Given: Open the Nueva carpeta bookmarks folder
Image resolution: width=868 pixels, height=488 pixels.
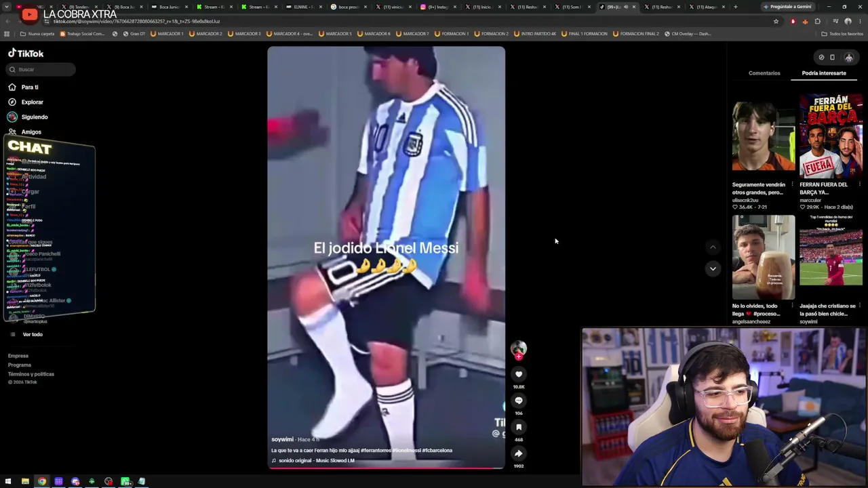Looking at the screenshot, I should (x=37, y=34).
